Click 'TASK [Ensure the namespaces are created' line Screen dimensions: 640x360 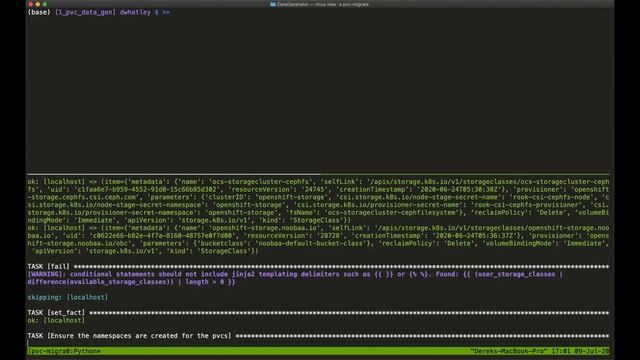(318, 336)
